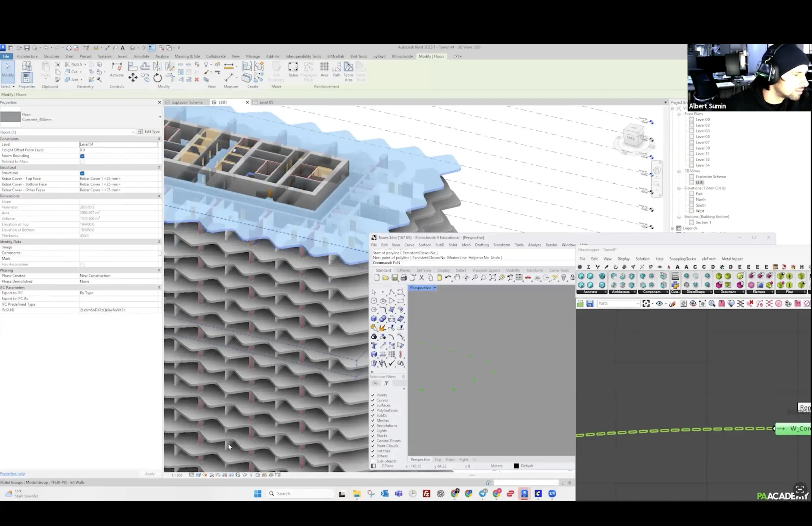Image resolution: width=812 pixels, height=526 pixels.
Task: Switch to the Level 05 view tab
Action: pos(266,102)
